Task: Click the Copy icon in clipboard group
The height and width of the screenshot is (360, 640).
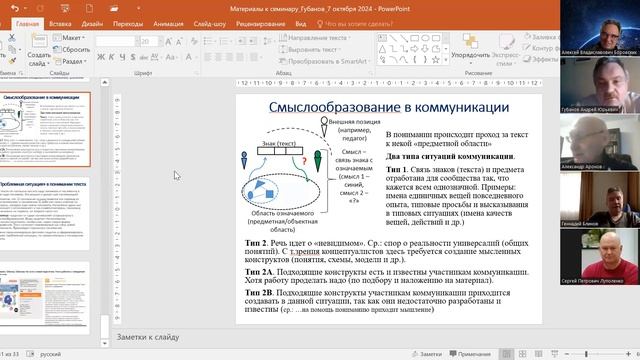Action: click(12, 49)
